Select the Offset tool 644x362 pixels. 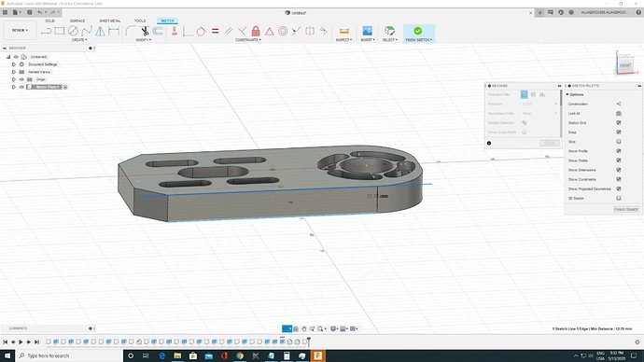pyautogui.click(x=158, y=31)
